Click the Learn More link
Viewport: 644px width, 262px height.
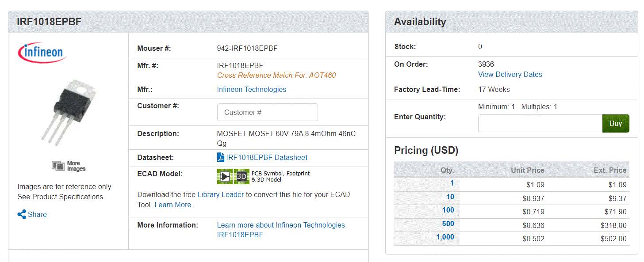pos(174,205)
